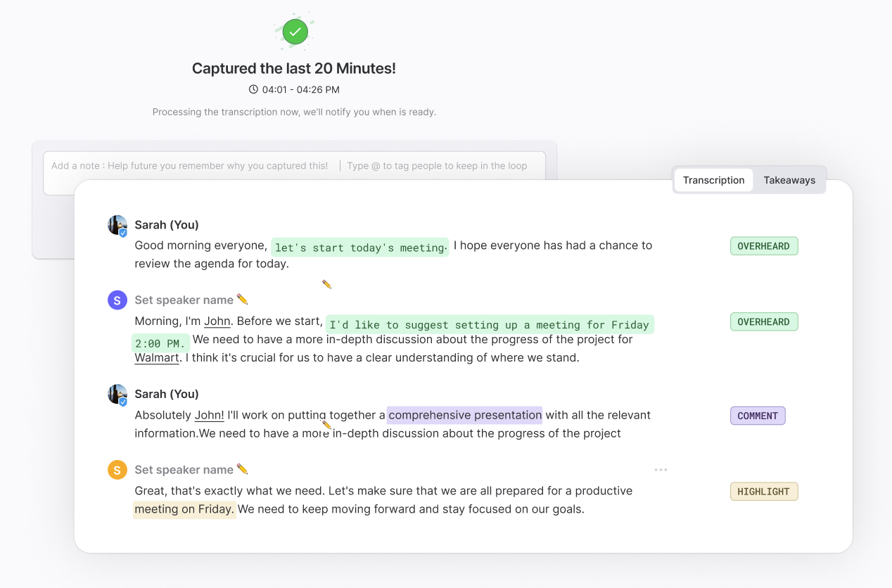
Task: Click the OVERHEARD tag beside John's message
Action: pyautogui.click(x=763, y=322)
